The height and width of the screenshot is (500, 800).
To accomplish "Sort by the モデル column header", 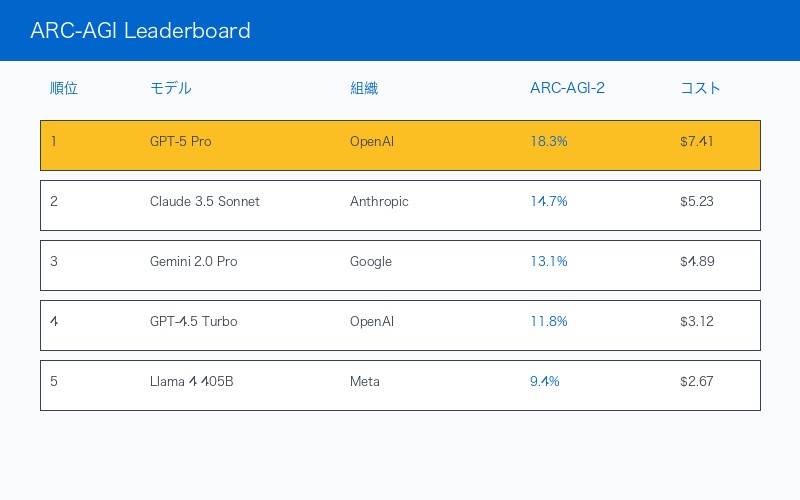I will point(170,88).
